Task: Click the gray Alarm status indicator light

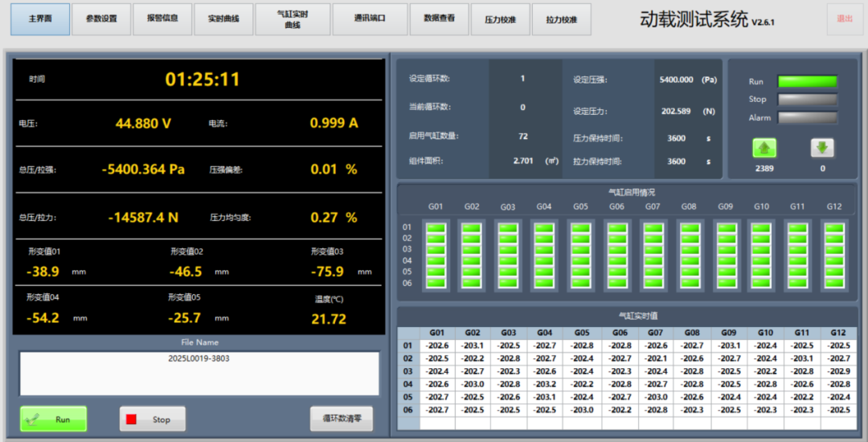Action: click(x=808, y=118)
